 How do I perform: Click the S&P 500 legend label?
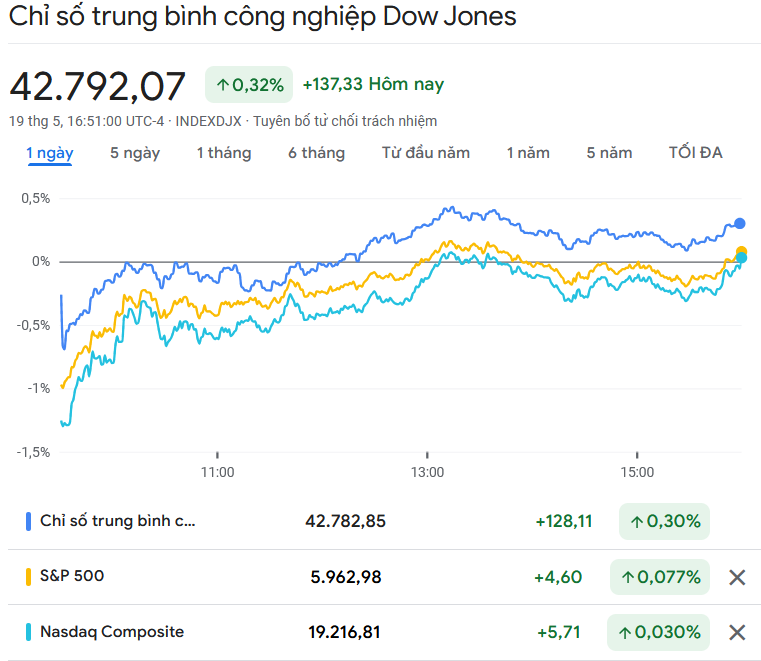(72, 576)
